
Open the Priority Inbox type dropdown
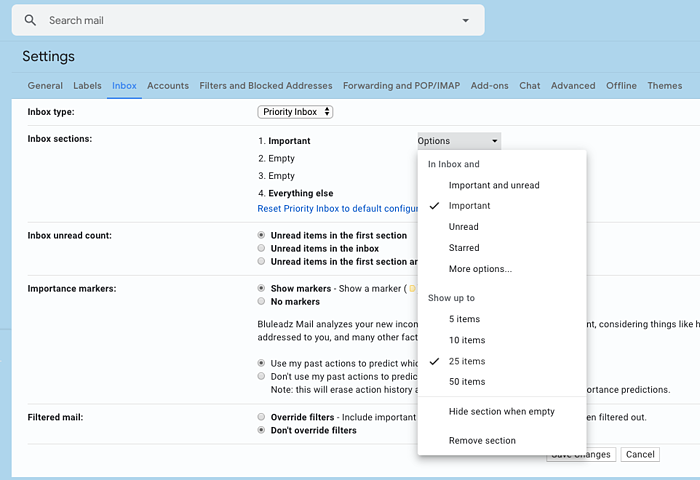(x=295, y=112)
